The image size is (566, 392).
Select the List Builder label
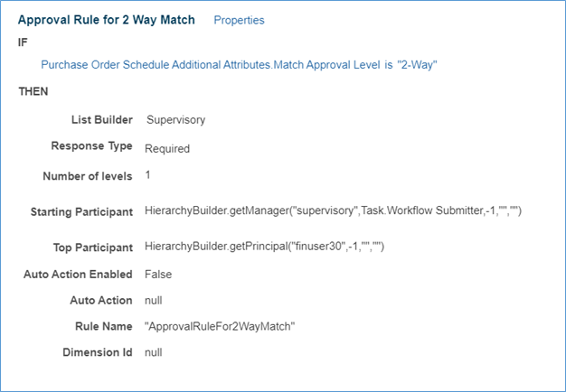pyautogui.click(x=102, y=120)
